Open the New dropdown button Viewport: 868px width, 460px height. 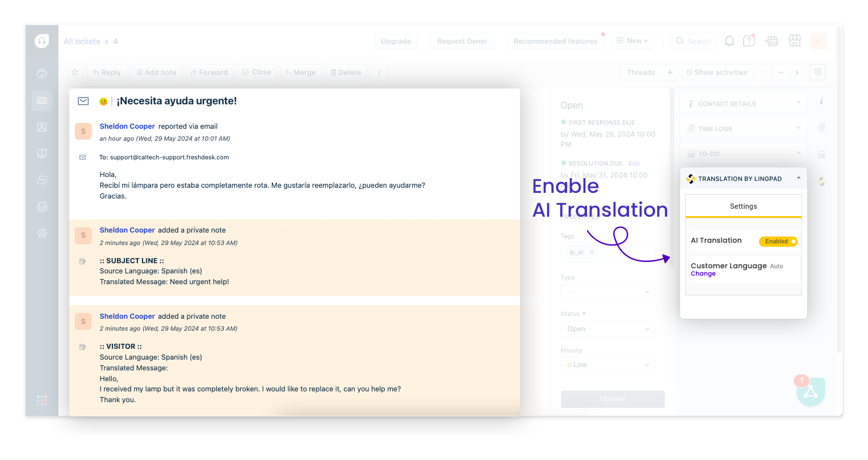(x=633, y=41)
